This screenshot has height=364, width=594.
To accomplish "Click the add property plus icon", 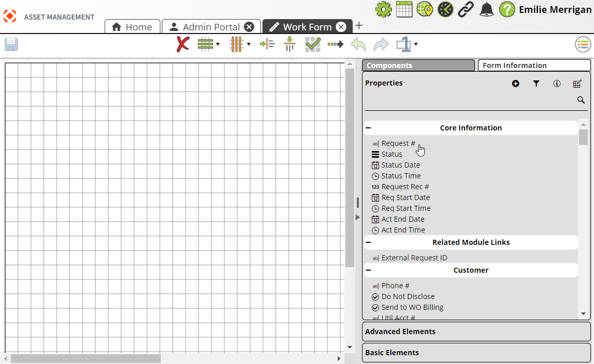I will click(x=516, y=84).
